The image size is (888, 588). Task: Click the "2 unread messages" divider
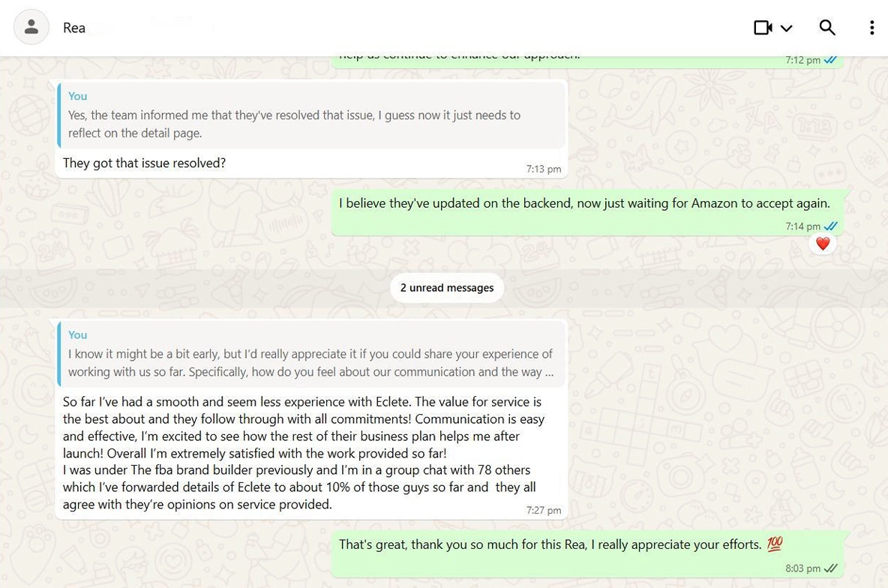click(447, 288)
